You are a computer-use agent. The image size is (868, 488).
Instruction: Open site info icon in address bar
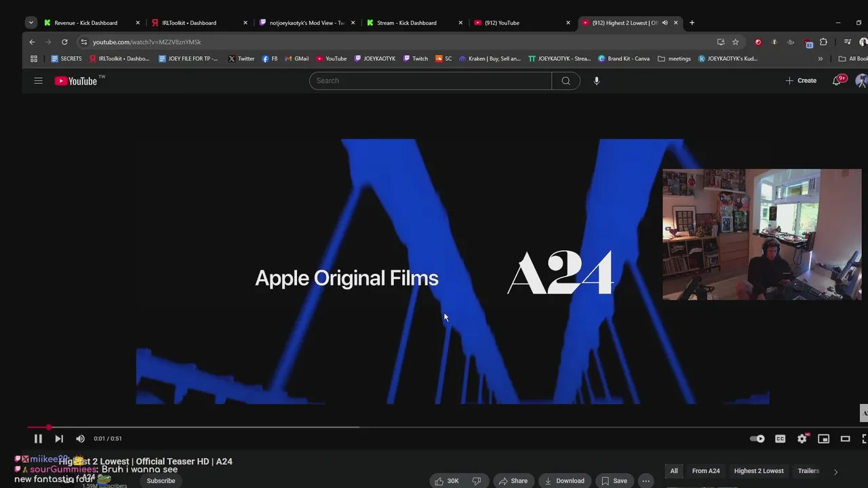[83, 42]
